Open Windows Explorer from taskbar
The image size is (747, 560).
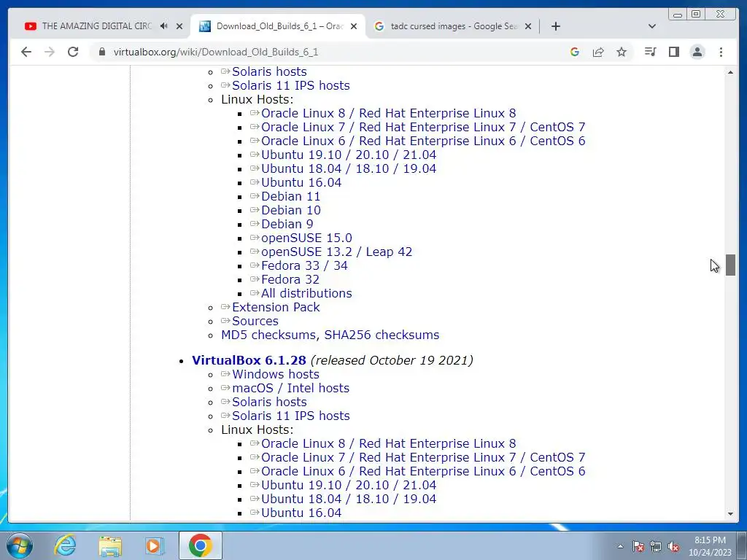[x=109, y=545]
